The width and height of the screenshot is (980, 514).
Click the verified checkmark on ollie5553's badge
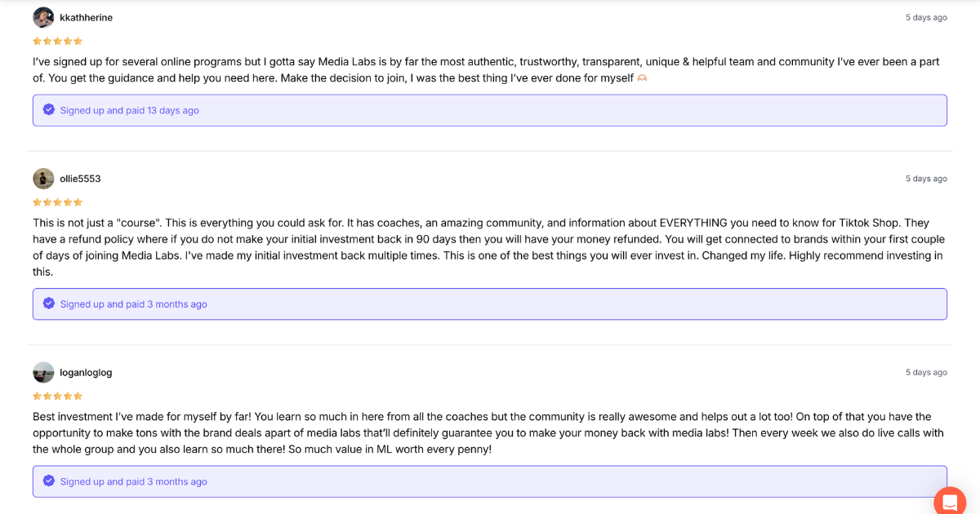click(x=48, y=304)
